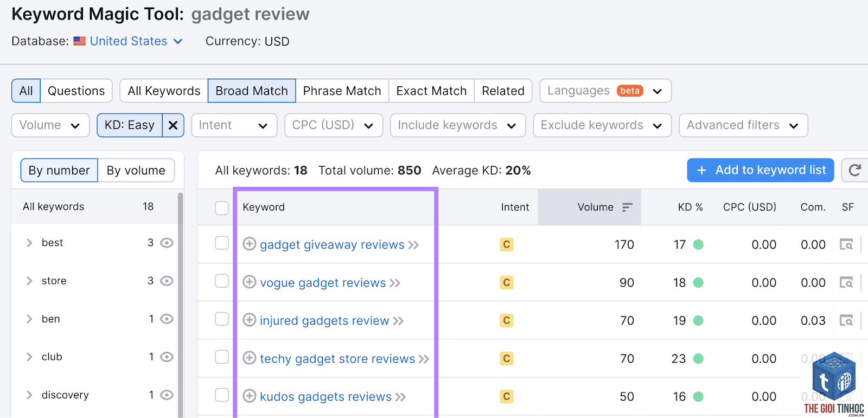This screenshot has height=418, width=868.
Task: Click double-arrow next to injured gadgets review
Action: click(x=398, y=321)
